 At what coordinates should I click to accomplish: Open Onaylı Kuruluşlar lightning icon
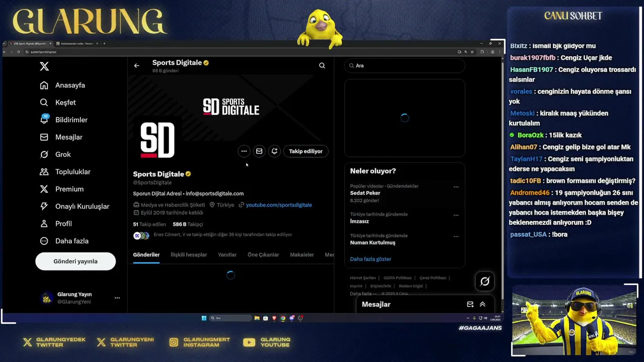[x=44, y=206]
